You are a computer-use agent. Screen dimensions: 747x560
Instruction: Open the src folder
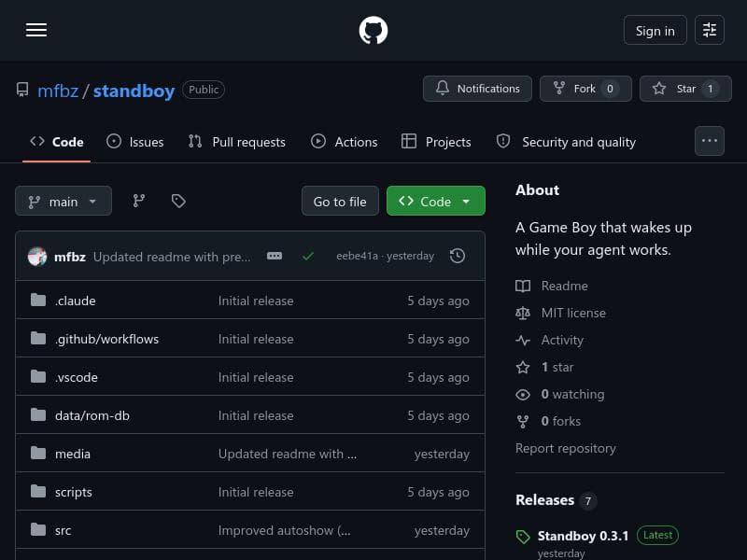pos(63,530)
